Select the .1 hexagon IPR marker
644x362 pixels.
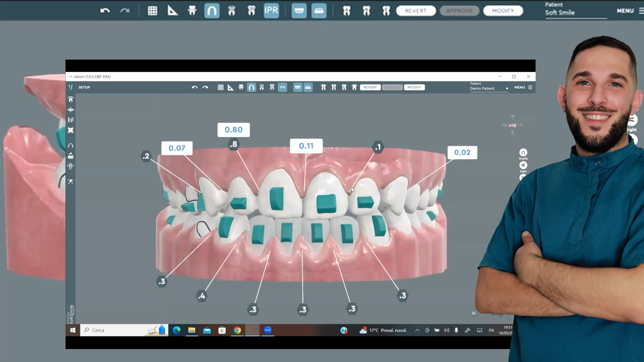point(378,147)
